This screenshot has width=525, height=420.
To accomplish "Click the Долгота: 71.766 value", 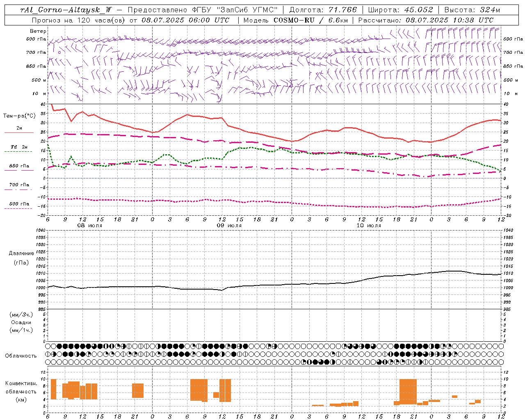I will point(323,10).
